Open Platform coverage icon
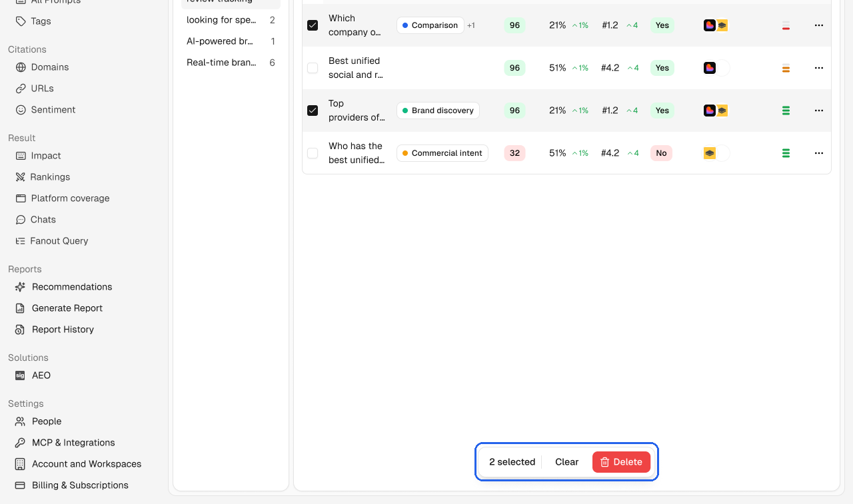This screenshot has height=504, width=853. click(x=21, y=198)
